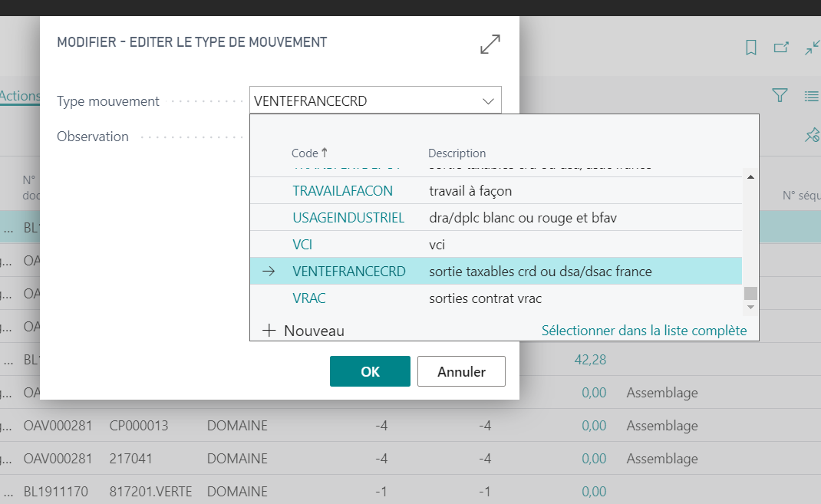
Task: Click the 217041 cell
Action: point(130,459)
